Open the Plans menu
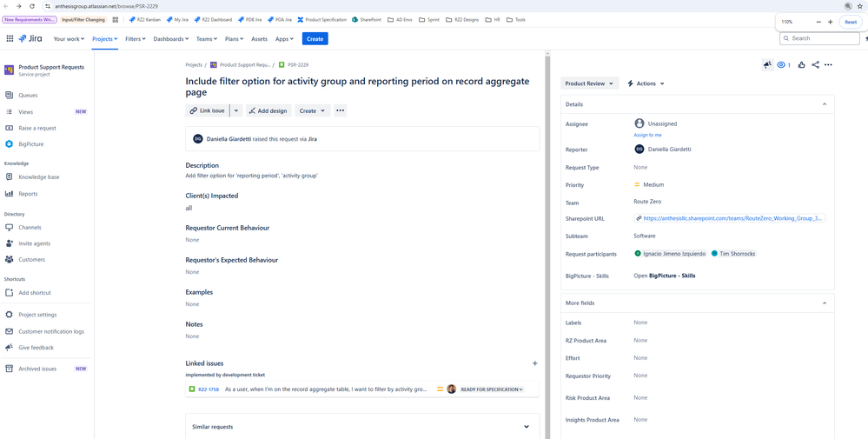This screenshot has height=439, width=868. (x=235, y=39)
